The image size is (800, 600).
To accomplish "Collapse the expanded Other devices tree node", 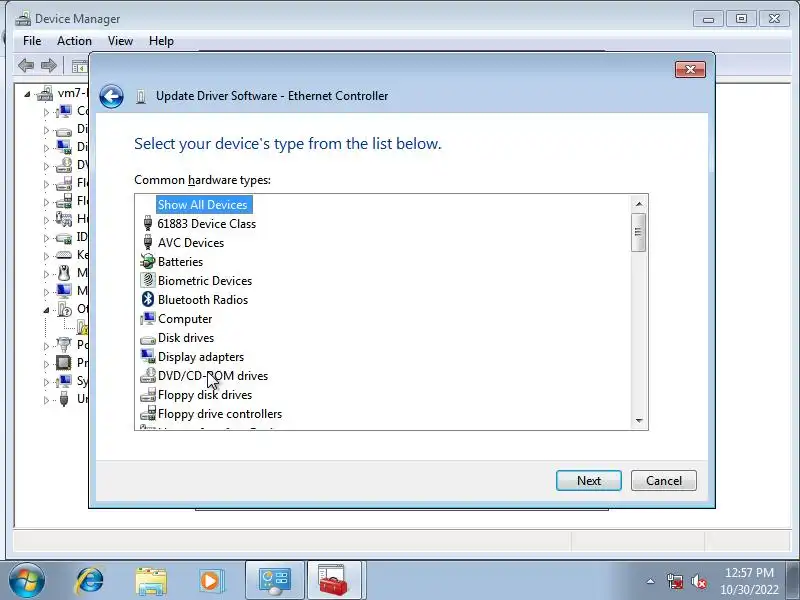I will click(x=46, y=310).
